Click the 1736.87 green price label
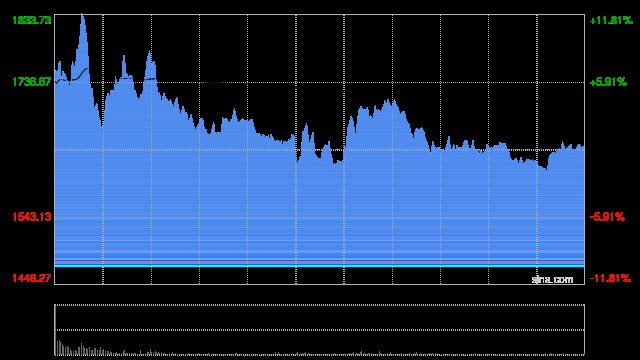Image resolution: width=640 pixels, height=360 pixels. click(x=32, y=82)
